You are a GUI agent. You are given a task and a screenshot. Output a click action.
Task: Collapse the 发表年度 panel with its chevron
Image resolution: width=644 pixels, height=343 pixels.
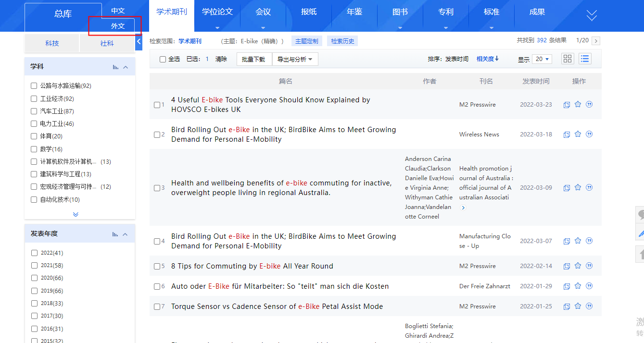tap(125, 234)
